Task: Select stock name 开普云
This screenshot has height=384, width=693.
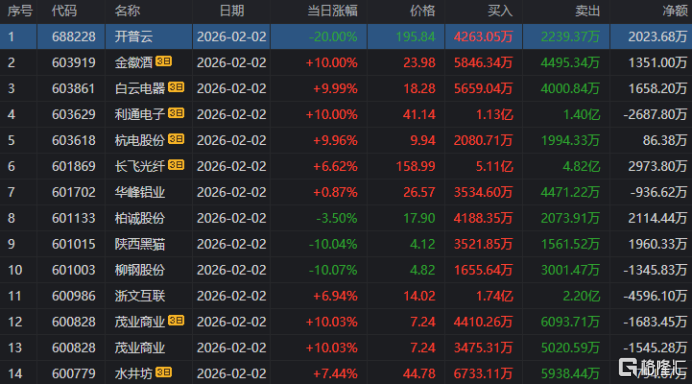Action: pyautogui.click(x=133, y=37)
